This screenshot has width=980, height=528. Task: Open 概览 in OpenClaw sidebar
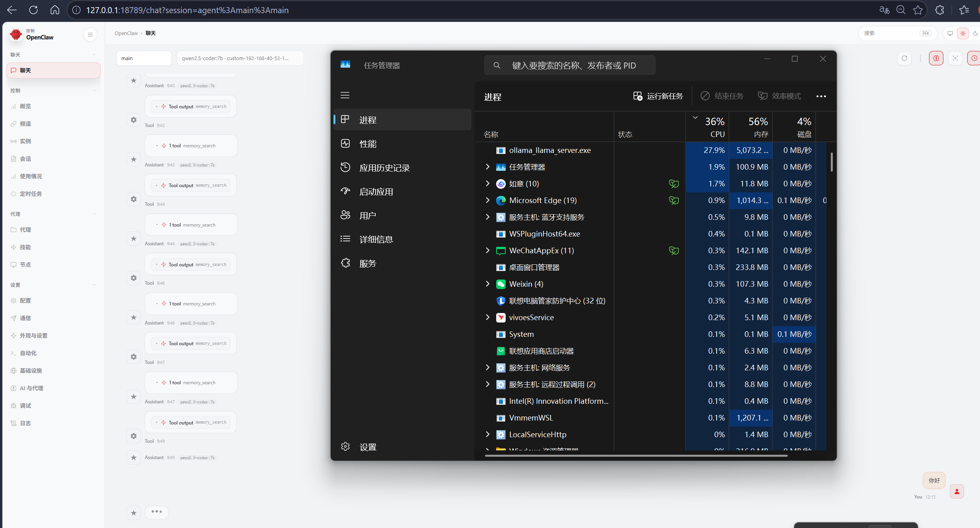point(53,106)
